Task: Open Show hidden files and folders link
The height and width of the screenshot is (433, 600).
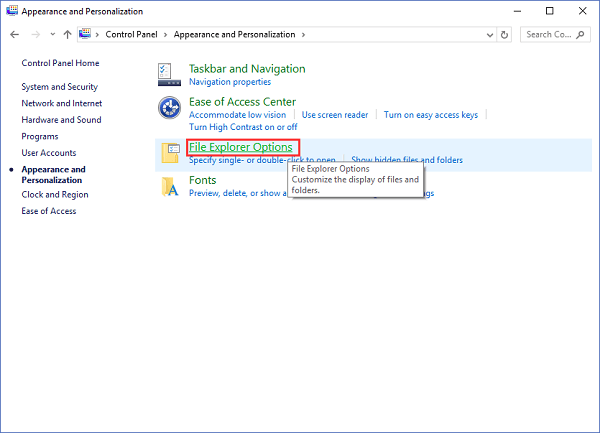Action: pyautogui.click(x=406, y=160)
